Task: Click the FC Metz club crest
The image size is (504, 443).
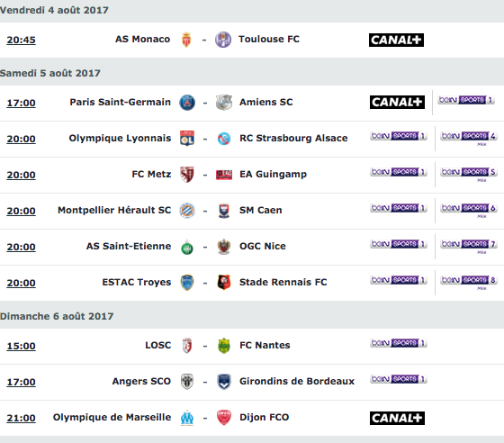Action: (187, 175)
